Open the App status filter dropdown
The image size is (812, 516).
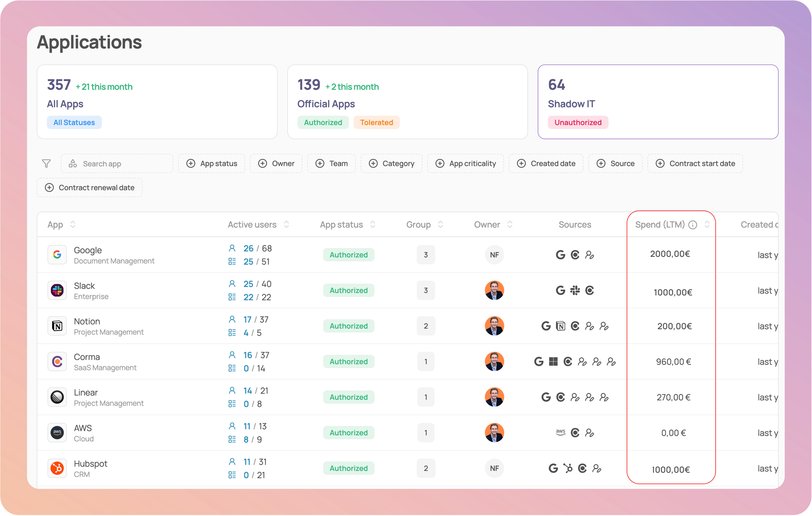tap(212, 163)
